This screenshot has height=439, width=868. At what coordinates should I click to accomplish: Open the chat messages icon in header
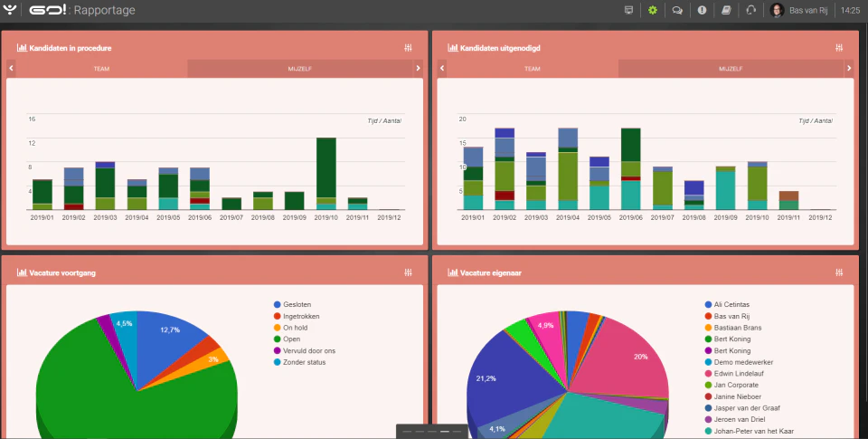(677, 10)
